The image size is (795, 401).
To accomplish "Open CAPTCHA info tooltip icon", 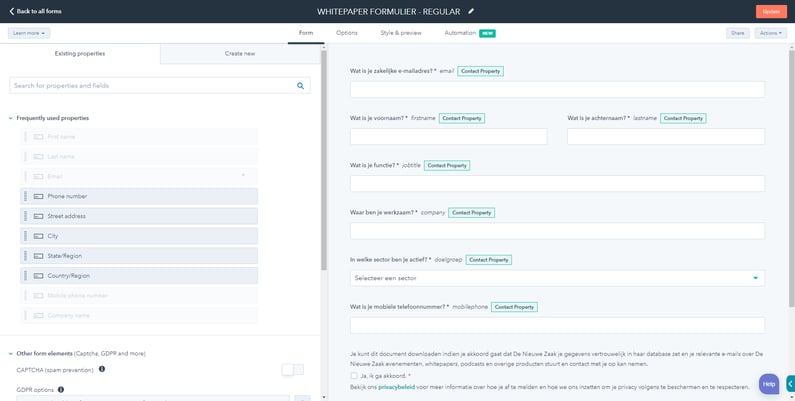I will point(102,369).
